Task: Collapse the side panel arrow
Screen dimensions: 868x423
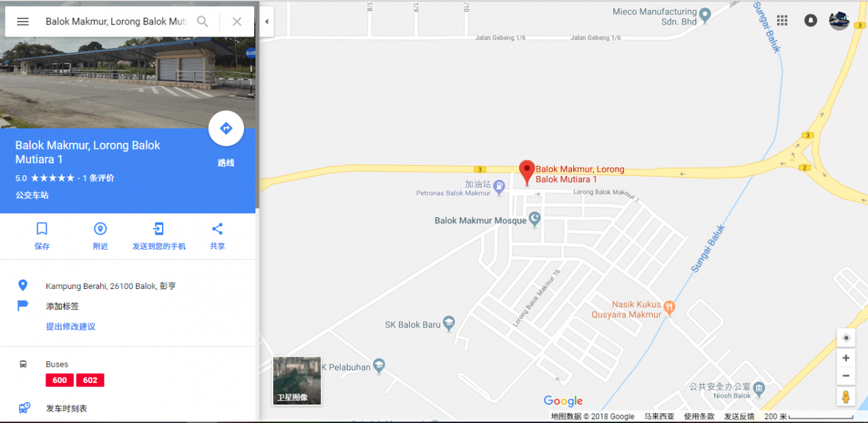Action: tap(266, 22)
